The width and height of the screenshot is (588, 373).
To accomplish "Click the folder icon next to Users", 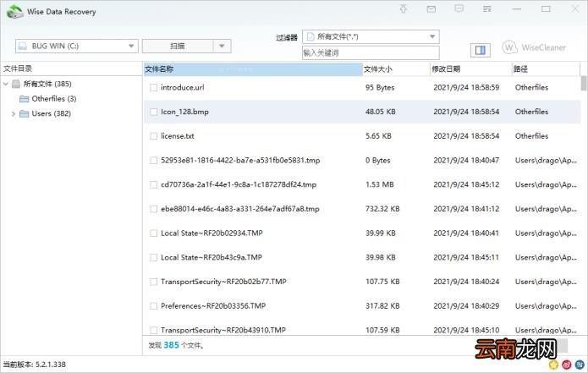I will 24,113.
